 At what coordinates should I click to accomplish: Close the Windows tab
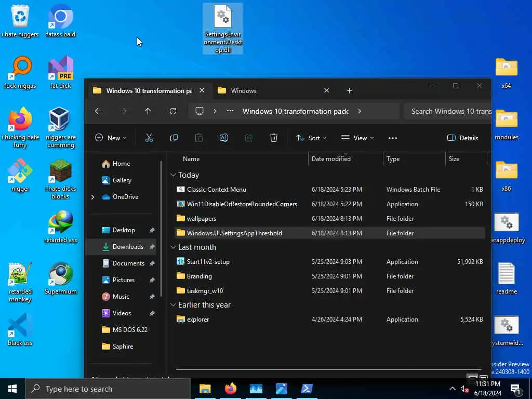click(x=326, y=90)
